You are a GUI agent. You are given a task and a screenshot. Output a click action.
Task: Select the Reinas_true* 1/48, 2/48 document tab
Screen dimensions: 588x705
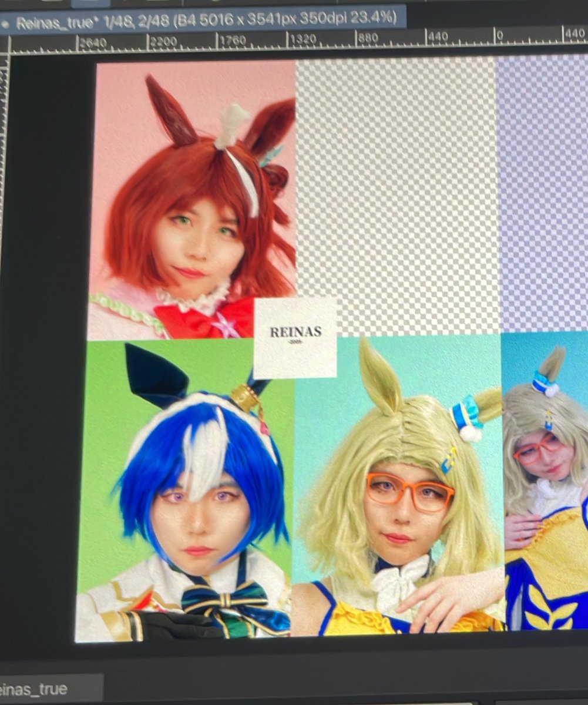point(203,21)
